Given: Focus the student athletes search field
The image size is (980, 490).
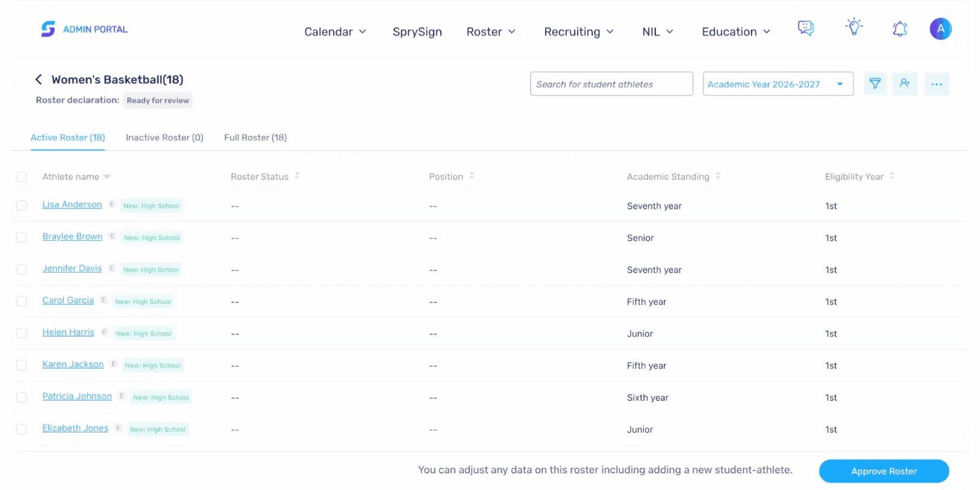Looking at the screenshot, I should [x=611, y=84].
